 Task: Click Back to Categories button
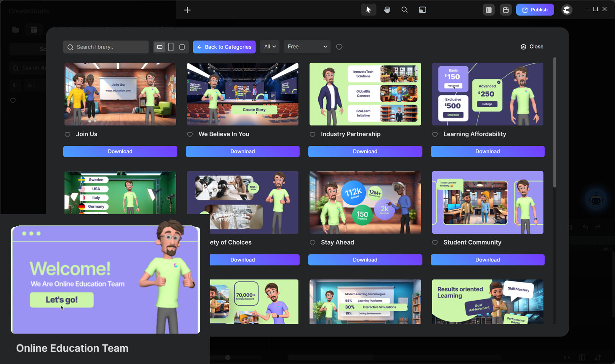pyautogui.click(x=224, y=47)
